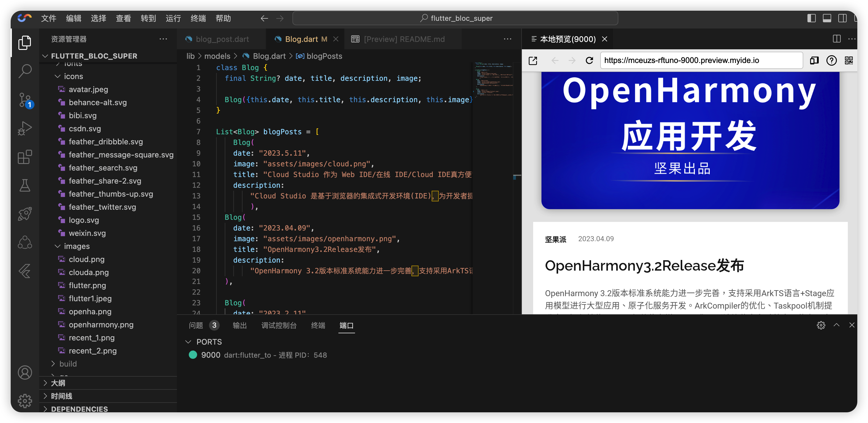Image resolution: width=868 pixels, height=423 pixels.
Task: Switch to the 输出 output panel tab
Action: coord(240,325)
